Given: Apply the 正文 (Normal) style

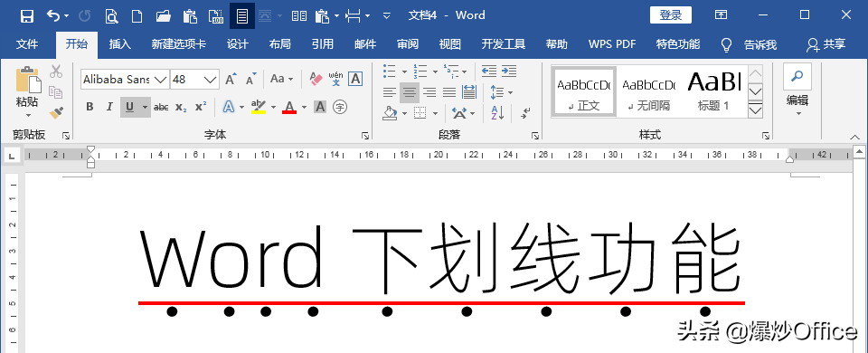Looking at the screenshot, I should [x=583, y=91].
